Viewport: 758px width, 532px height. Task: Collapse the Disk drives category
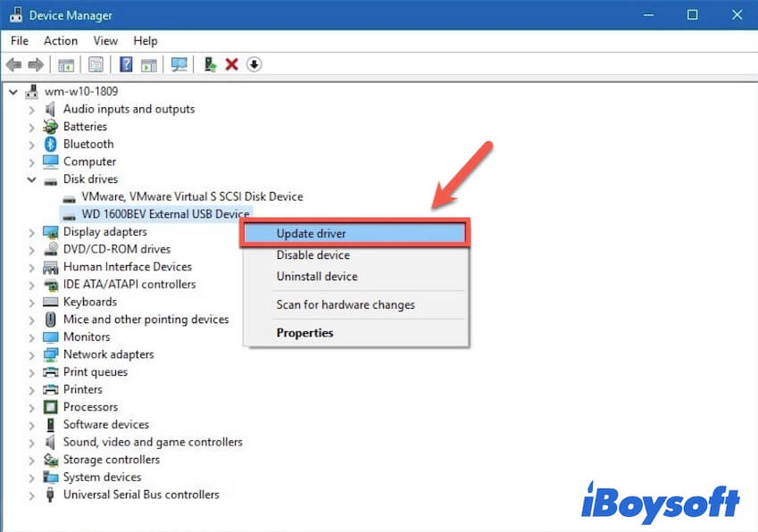(32, 179)
